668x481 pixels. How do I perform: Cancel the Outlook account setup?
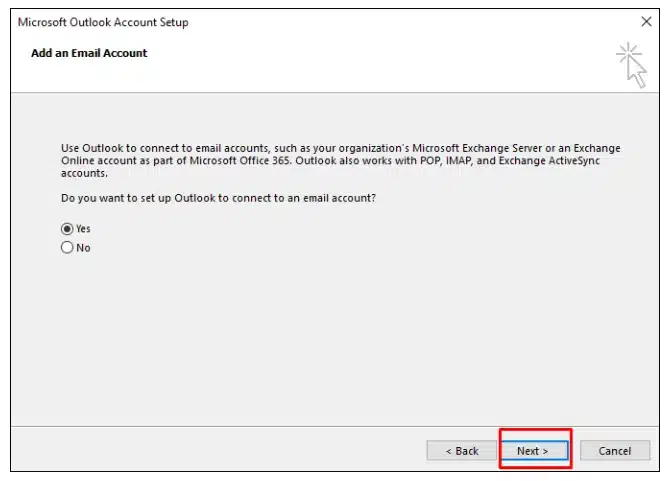pos(615,451)
